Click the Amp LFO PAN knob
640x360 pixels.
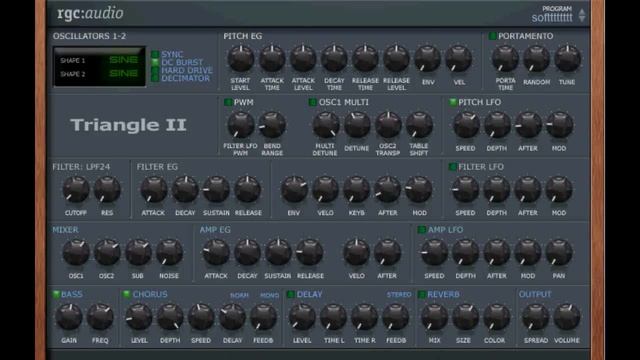[559, 252]
